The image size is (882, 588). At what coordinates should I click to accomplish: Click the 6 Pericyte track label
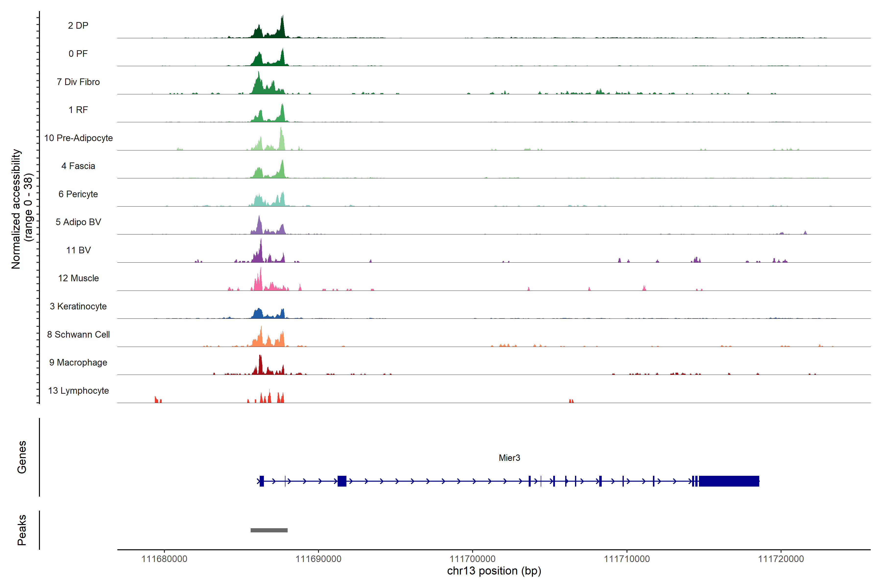coord(78,194)
